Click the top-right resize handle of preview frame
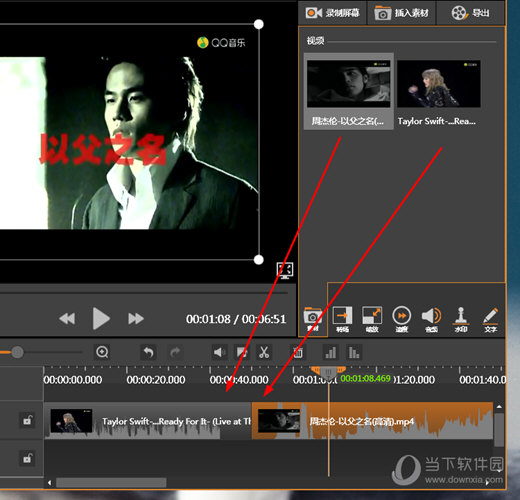The image size is (520, 500). (259, 24)
